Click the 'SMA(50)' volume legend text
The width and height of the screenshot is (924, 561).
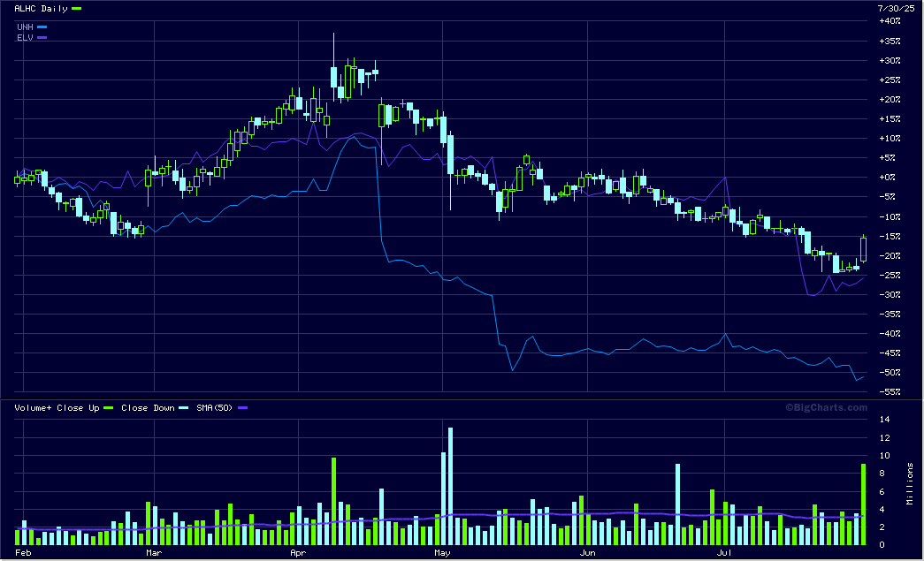(215, 408)
